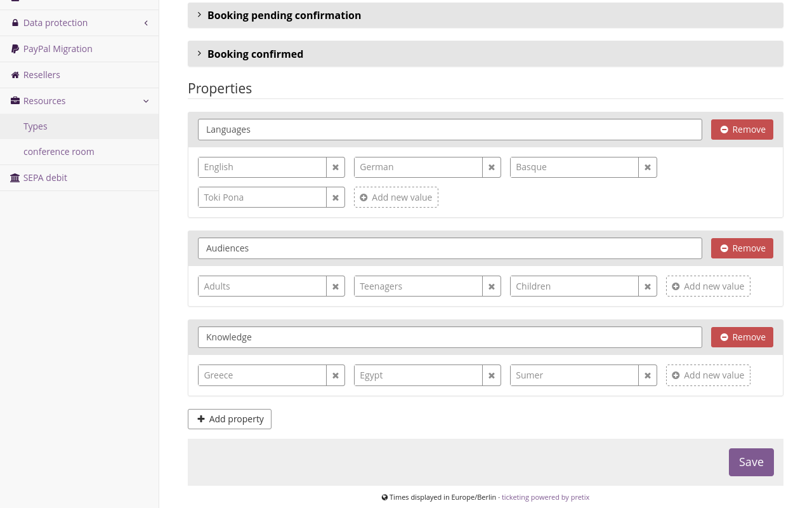Edit the Egypt value field
812x508 pixels.
pyautogui.click(x=418, y=375)
